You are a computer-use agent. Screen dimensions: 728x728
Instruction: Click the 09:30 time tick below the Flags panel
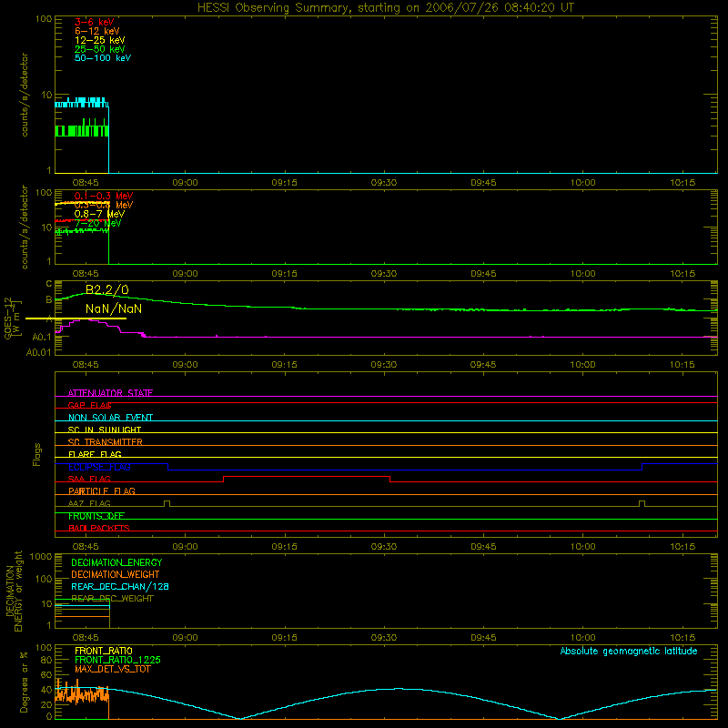click(384, 547)
